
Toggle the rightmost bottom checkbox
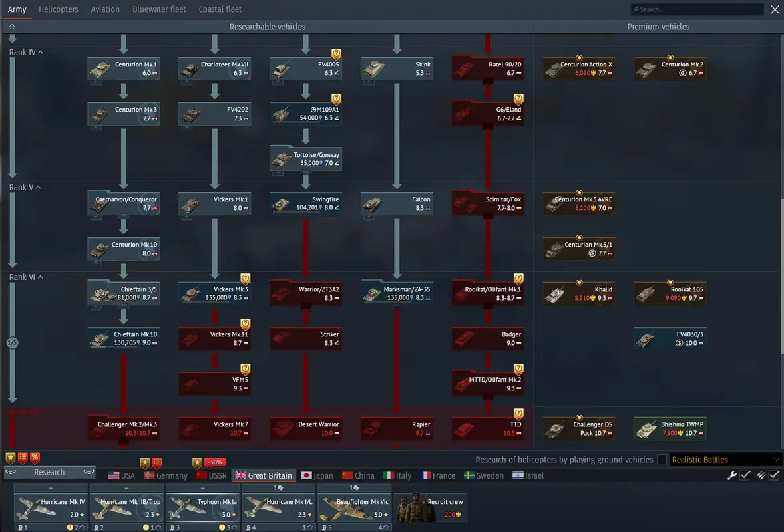click(x=774, y=475)
